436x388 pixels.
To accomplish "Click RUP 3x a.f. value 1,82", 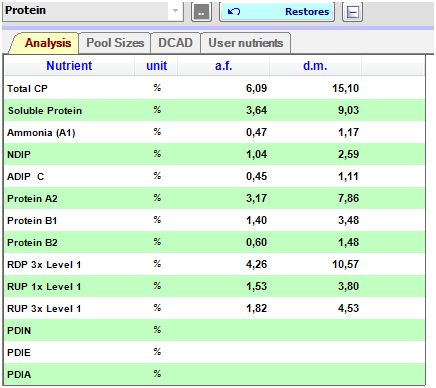I will (x=256, y=308).
